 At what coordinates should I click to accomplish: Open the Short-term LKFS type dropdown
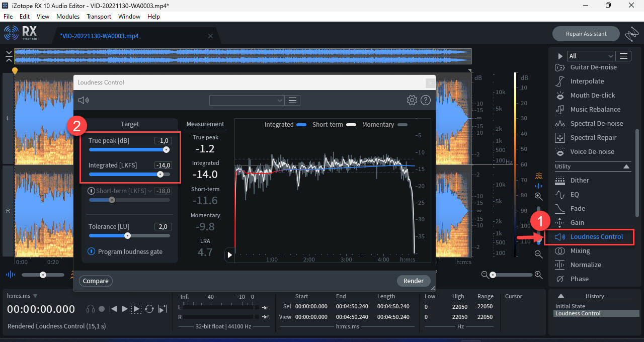coord(149,191)
